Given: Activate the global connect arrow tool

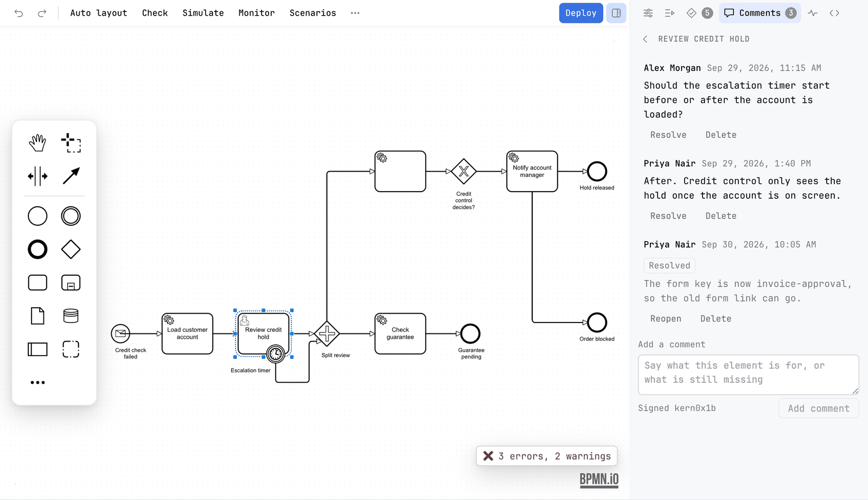Looking at the screenshot, I should tap(71, 176).
